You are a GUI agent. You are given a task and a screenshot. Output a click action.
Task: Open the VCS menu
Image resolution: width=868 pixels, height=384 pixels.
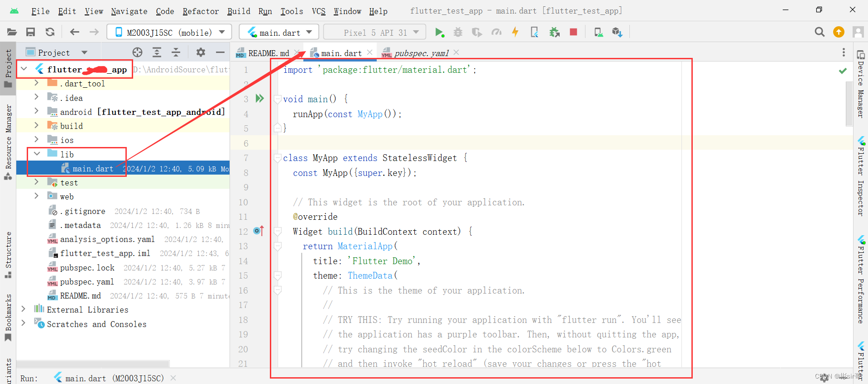click(319, 11)
